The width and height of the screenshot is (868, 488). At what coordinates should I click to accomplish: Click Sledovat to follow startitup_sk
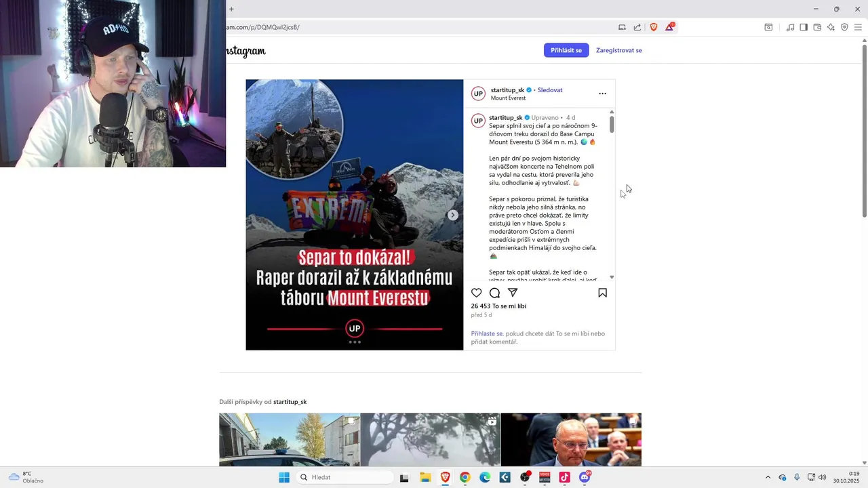click(550, 90)
